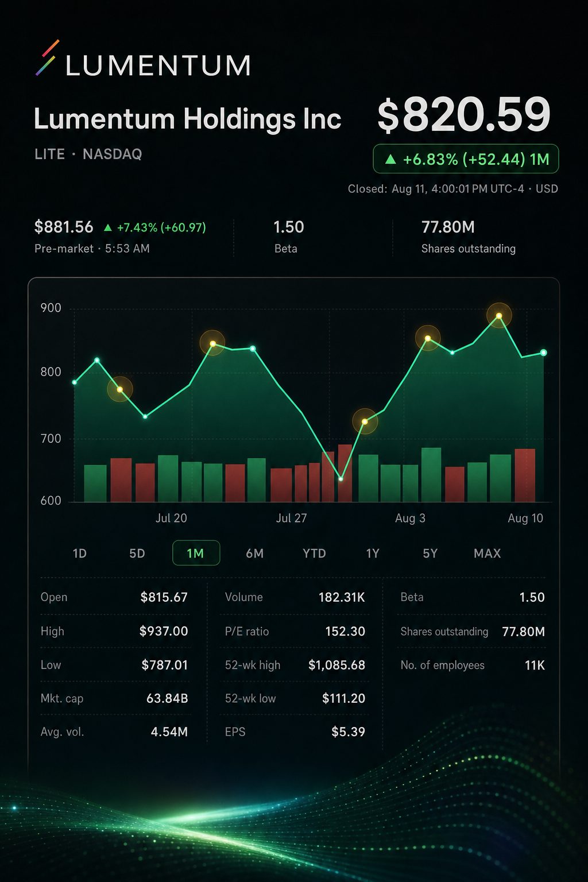Click the last chart data point on right edge

pos(543,353)
